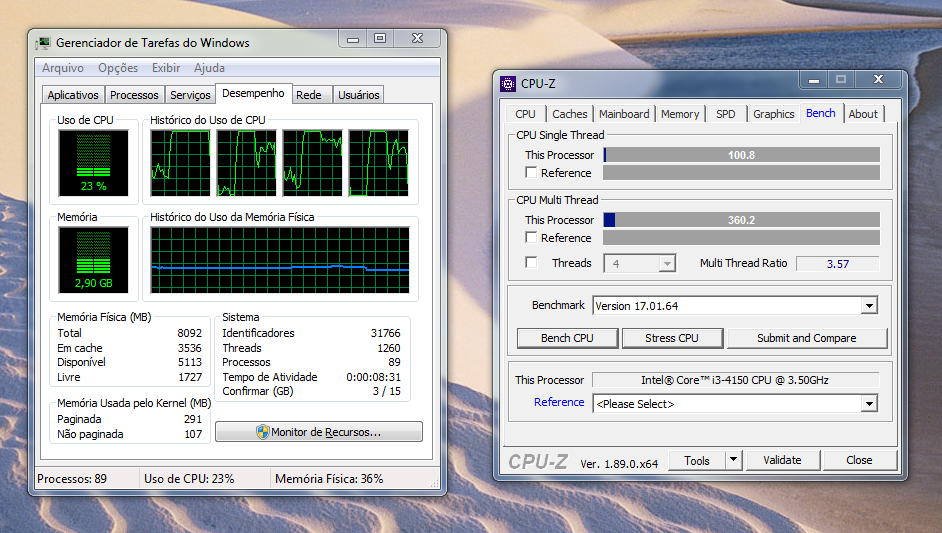Click the Memória usage meter graphic
The height and width of the screenshot is (533, 942).
(x=93, y=260)
